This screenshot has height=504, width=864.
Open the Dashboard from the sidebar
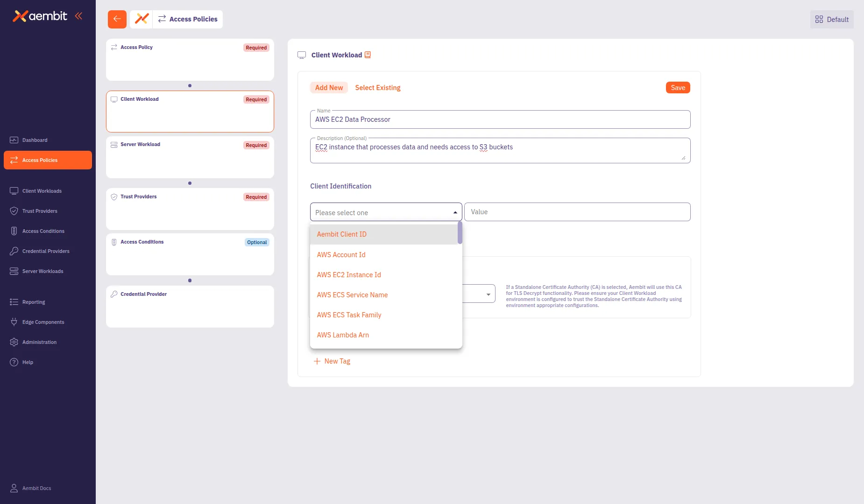tap(35, 140)
